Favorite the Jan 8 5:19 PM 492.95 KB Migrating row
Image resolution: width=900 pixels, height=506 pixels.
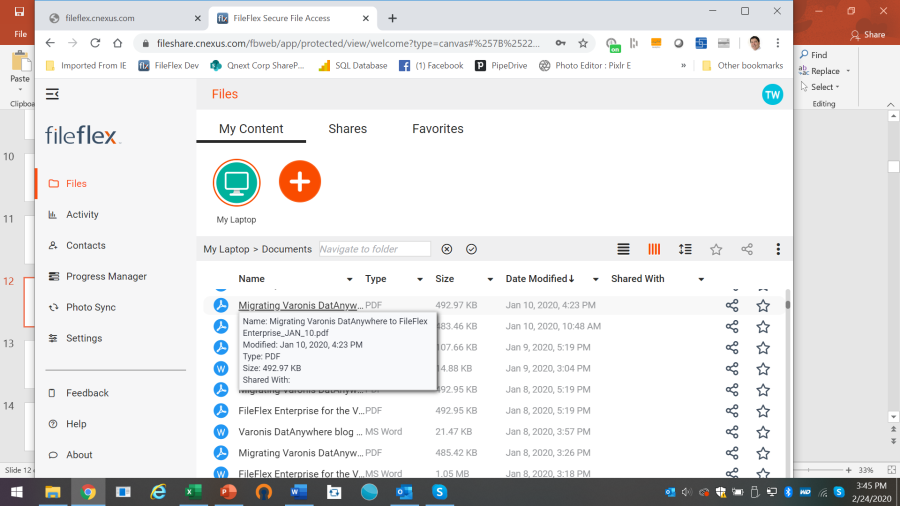(x=763, y=390)
